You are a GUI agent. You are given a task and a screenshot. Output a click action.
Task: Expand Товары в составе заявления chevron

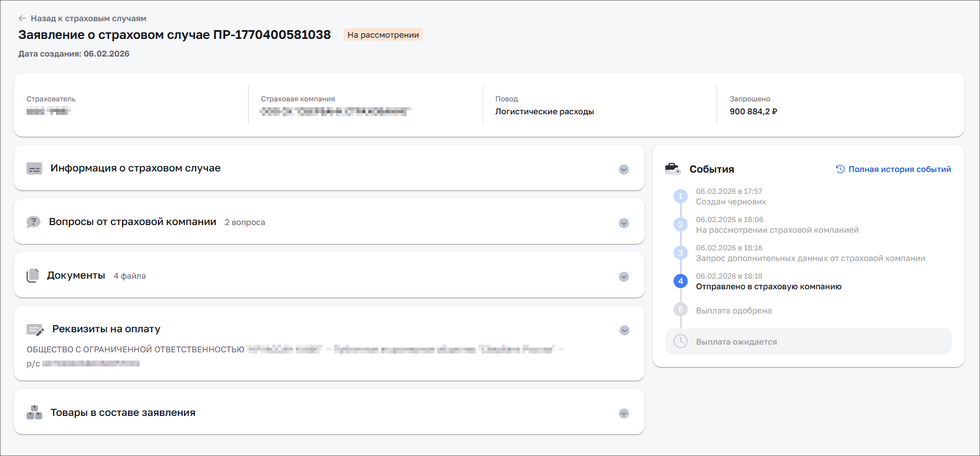click(x=623, y=414)
